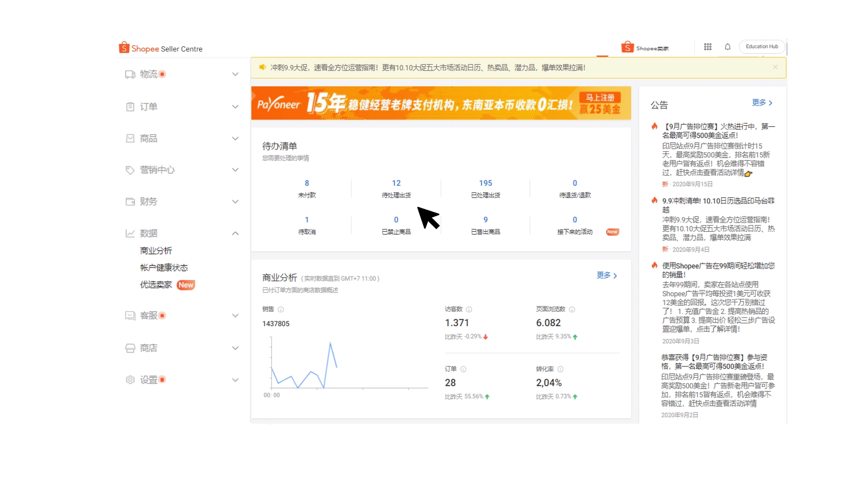Open the notification bell
Image resolution: width=868 pixels, height=488 pixels.
pyautogui.click(x=727, y=47)
